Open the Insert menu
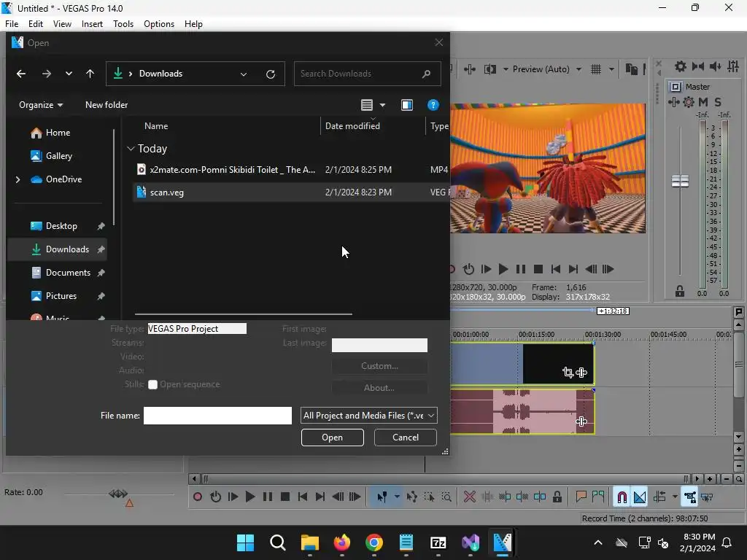 pos(92,24)
